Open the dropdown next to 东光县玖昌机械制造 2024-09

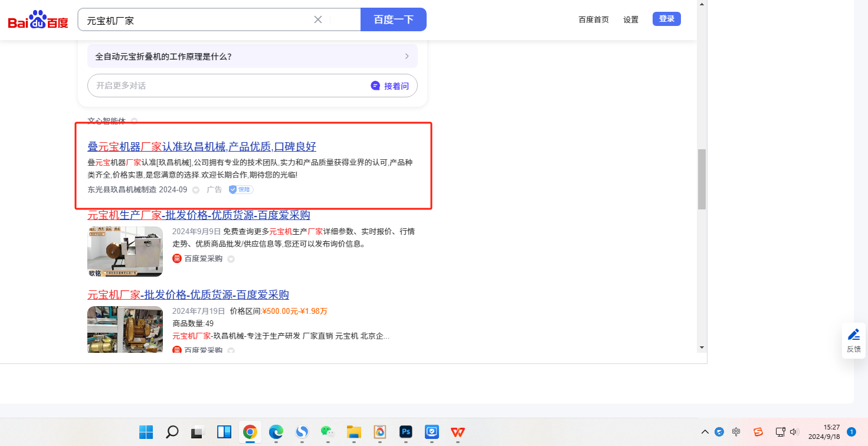click(196, 190)
